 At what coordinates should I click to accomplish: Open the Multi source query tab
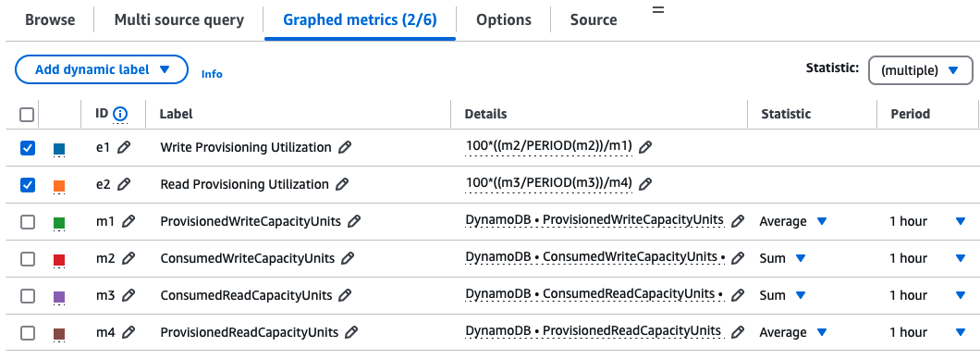178,20
